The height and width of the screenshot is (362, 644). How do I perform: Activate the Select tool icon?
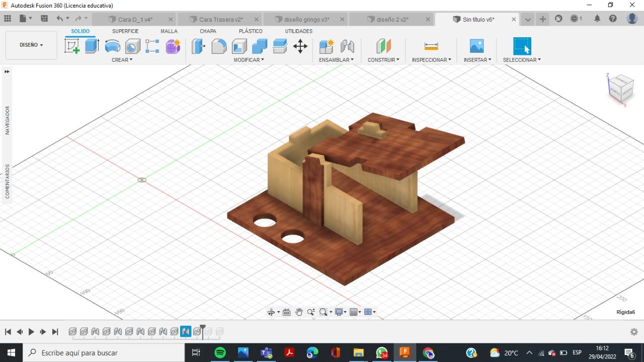pyautogui.click(x=522, y=46)
